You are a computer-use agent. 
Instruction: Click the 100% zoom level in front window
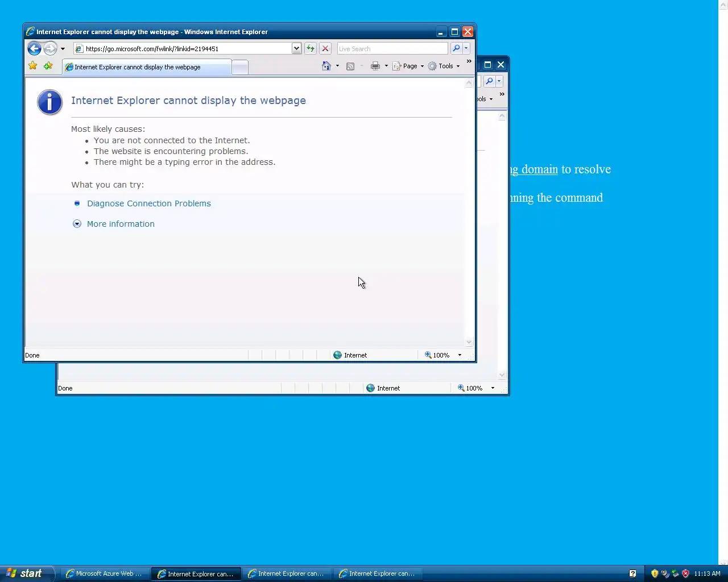point(437,355)
